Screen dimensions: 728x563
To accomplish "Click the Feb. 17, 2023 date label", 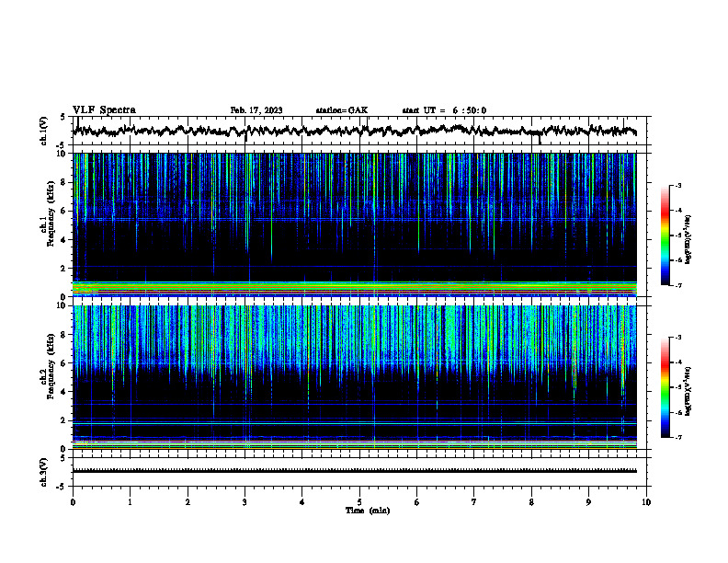I will click(256, 110).
